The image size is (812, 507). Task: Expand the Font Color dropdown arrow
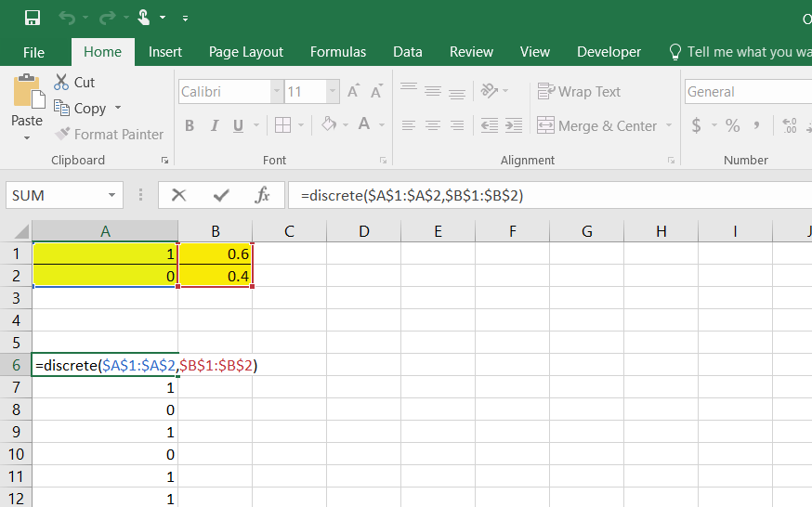[x=382, y=125]
